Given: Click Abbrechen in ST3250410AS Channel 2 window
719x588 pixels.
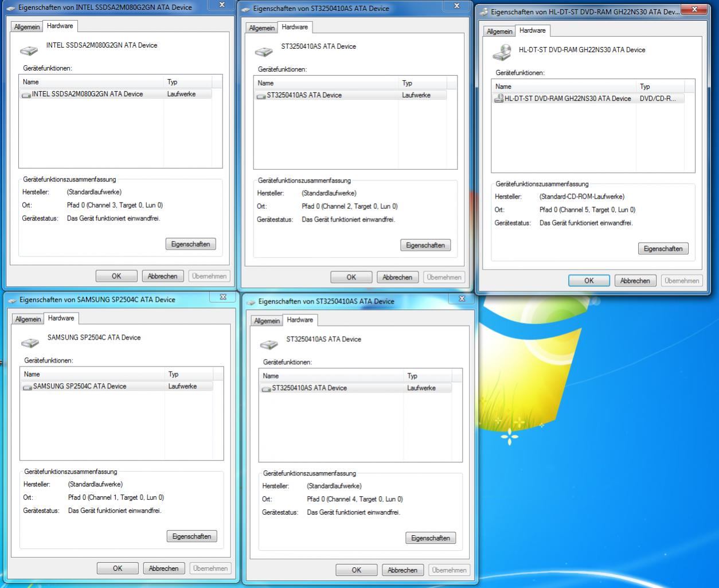Looking at the screenshot, I should pyautogui.click(x=397, y=277).
